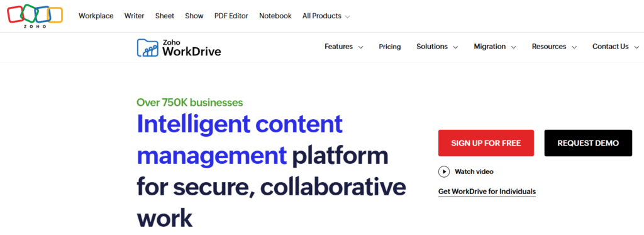Open Show in the top bar
This screenshot has height=235, width=644.
pyautogui.click(x=194, y=16)
